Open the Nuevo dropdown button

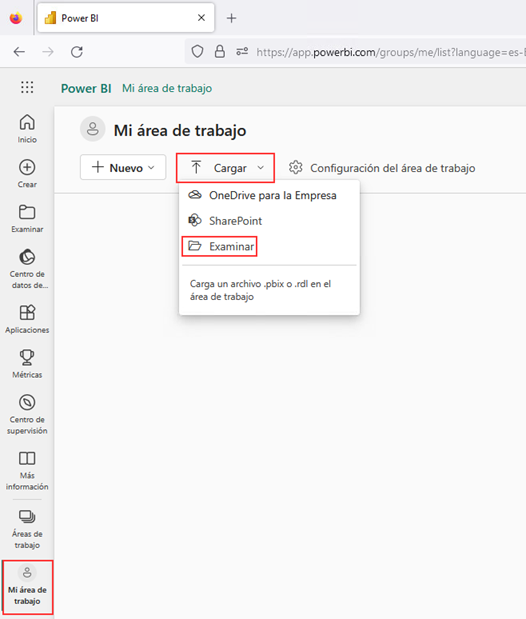[123, 167]
